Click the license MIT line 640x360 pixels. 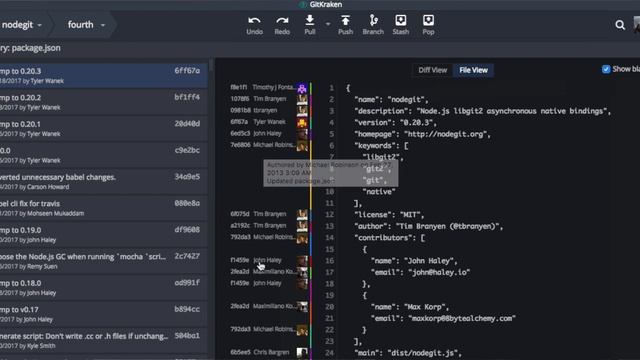389,215
